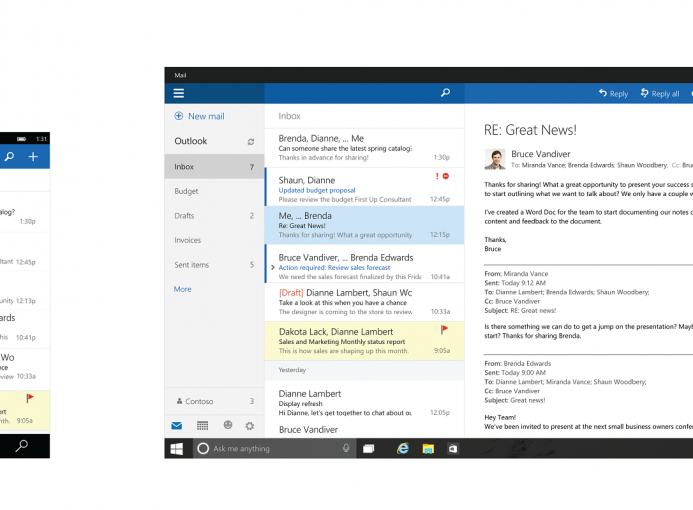Click Bruce Vandiver's profile photo
693x510 pixels.
coord(495,159)
